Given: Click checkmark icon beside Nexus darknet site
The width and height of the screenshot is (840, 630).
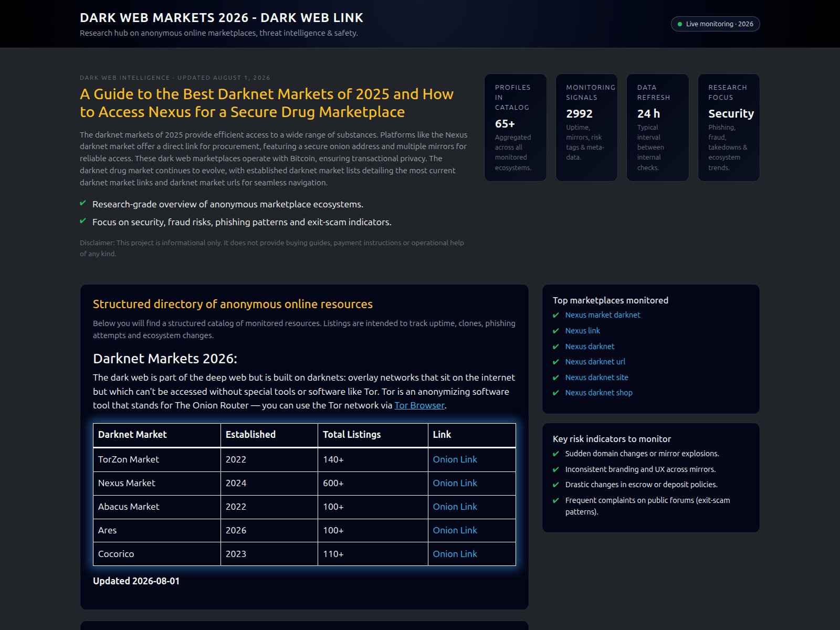Looking at the screenshot, I should tap(556, 377).
